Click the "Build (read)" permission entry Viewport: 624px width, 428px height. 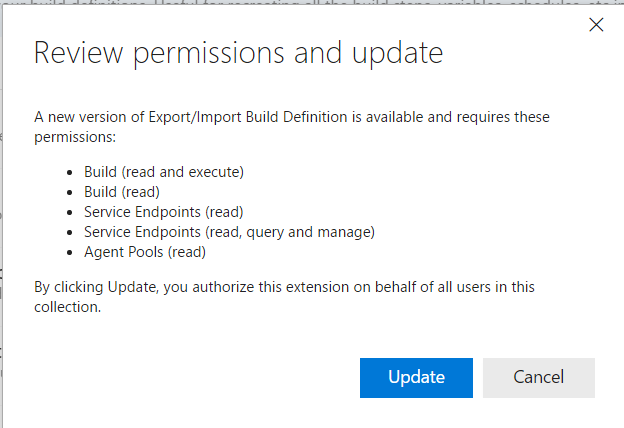point(122,191)
